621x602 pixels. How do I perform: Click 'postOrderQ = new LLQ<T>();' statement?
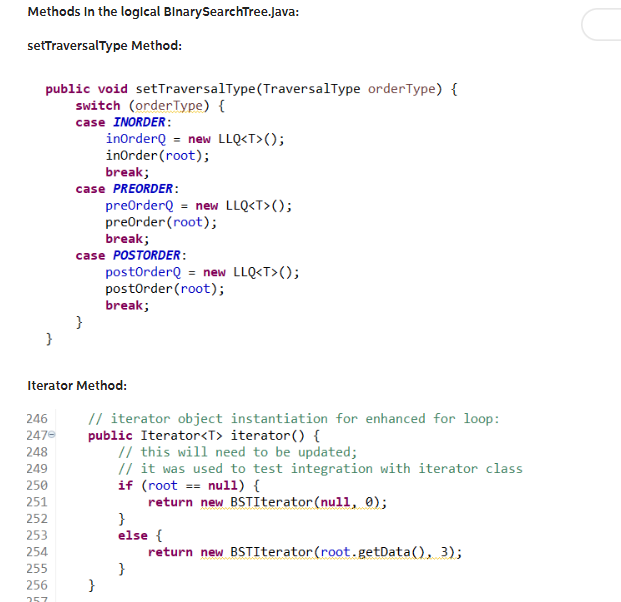(202, 272)
